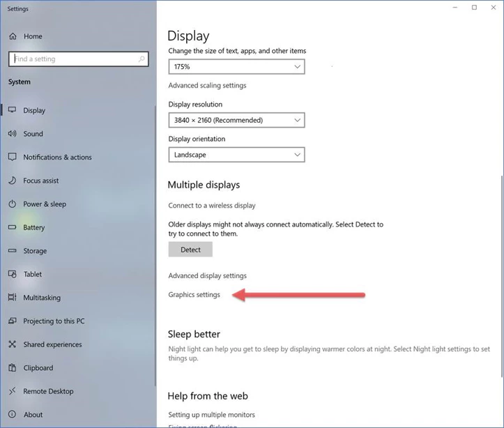Open Graphics settings link
This screenshot has width=504, height=428.
(x=194, y=295)
